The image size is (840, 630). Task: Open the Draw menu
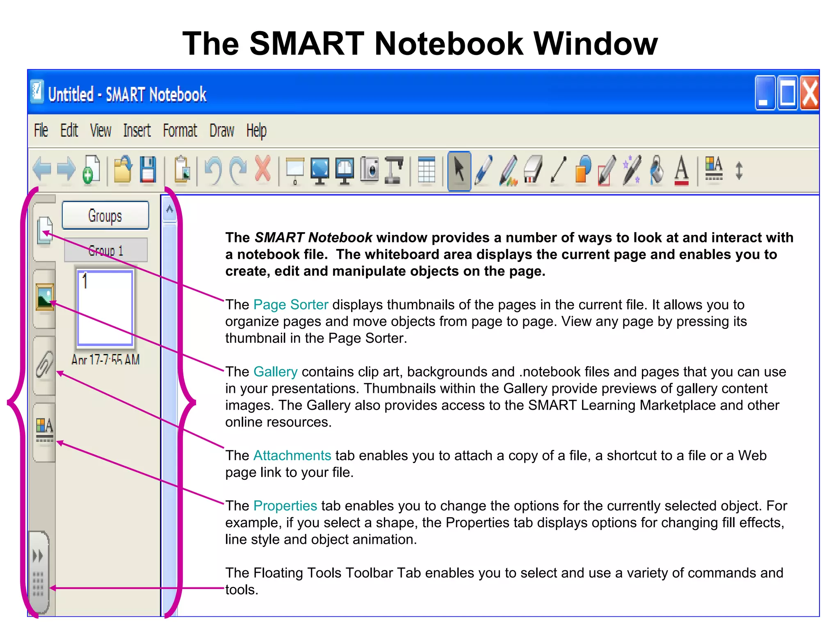[222, 130]
